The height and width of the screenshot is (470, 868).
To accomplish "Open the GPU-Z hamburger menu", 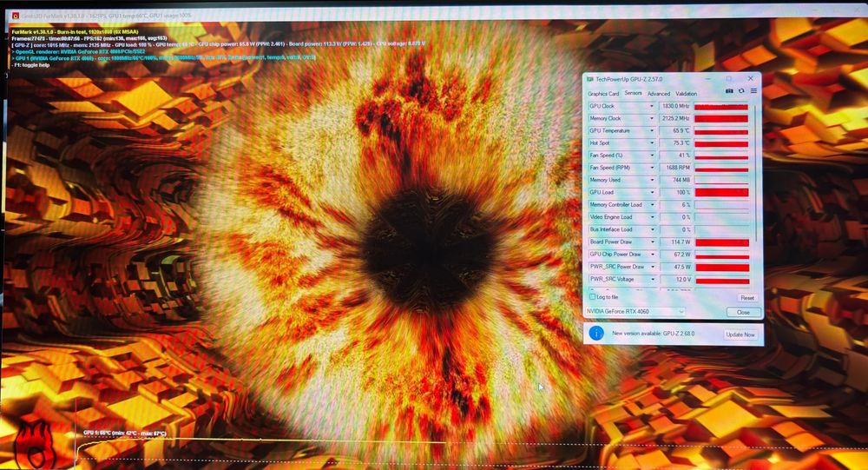I will [x=753, y=91].
